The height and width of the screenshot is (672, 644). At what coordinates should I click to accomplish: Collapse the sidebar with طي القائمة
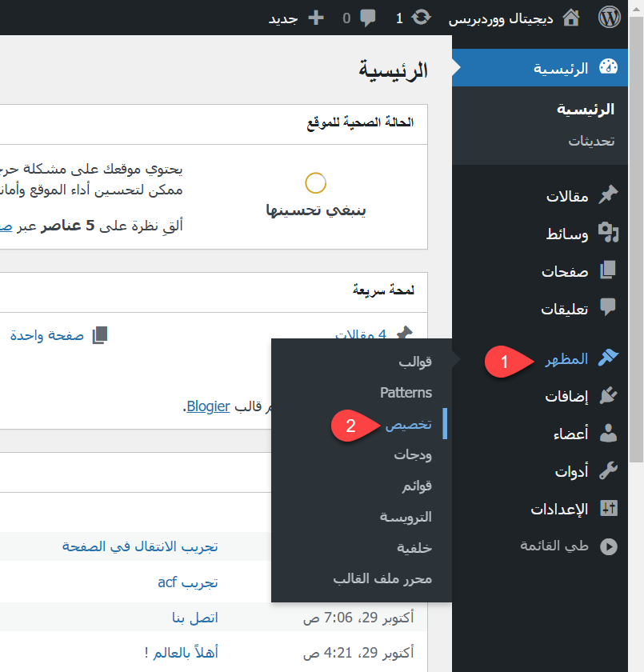[568, 546]
